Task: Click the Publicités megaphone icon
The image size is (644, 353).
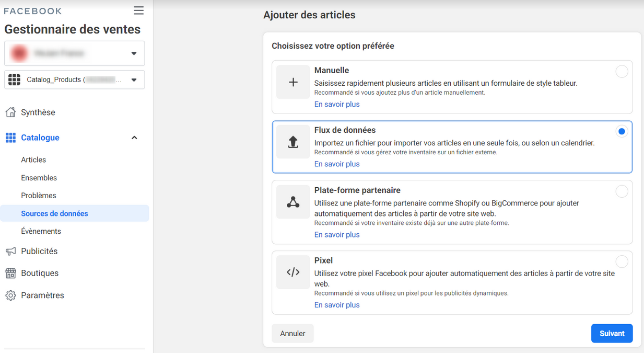Action: click(10, 252)
